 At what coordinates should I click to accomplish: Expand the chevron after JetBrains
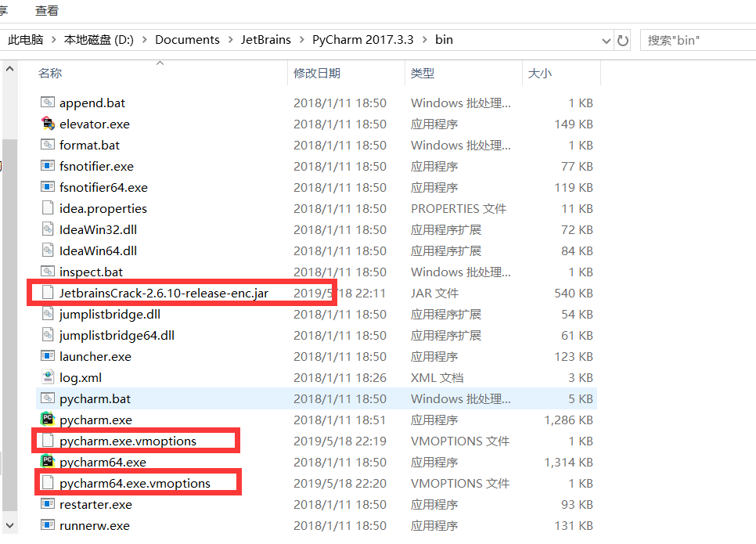(x=302, y=40)
